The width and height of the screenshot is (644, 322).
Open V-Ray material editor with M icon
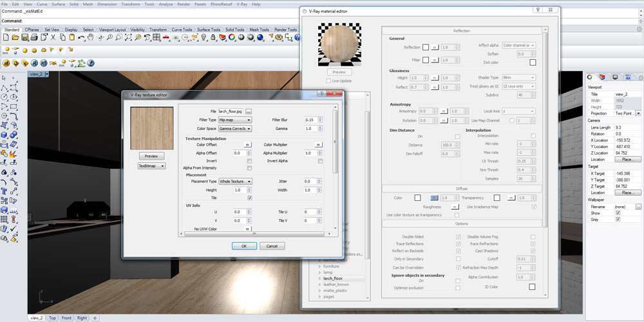click(x=6, y=63)
